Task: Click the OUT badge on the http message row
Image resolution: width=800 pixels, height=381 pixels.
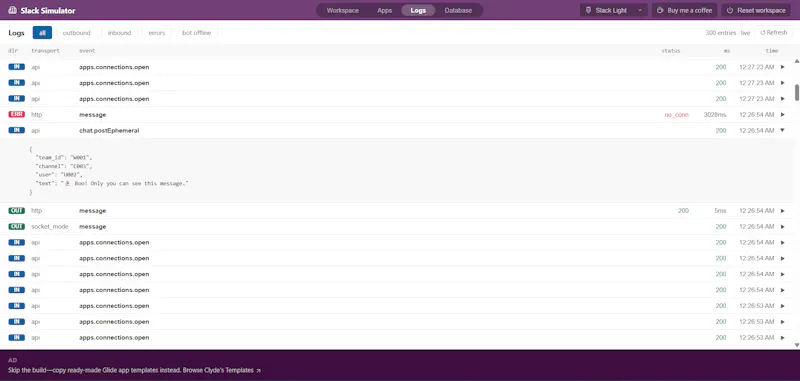Action: [16, 211]
